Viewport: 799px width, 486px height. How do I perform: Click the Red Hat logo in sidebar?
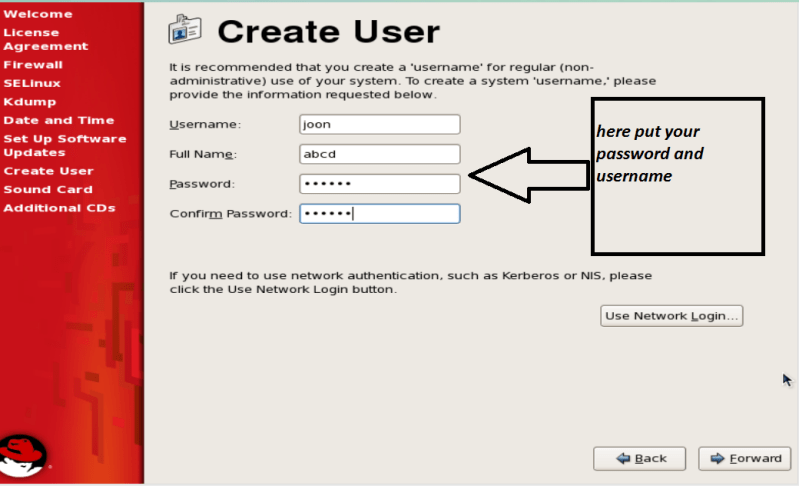[x=22, y=455]
